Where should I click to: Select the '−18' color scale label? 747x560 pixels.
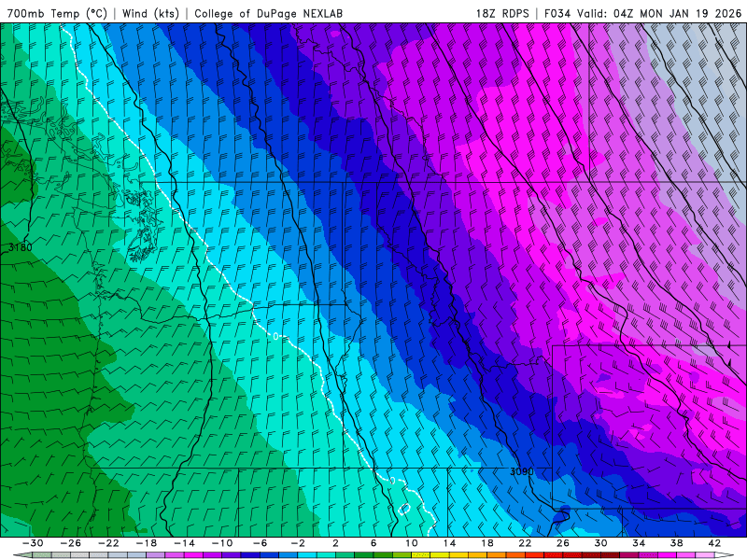pos(147,543)
